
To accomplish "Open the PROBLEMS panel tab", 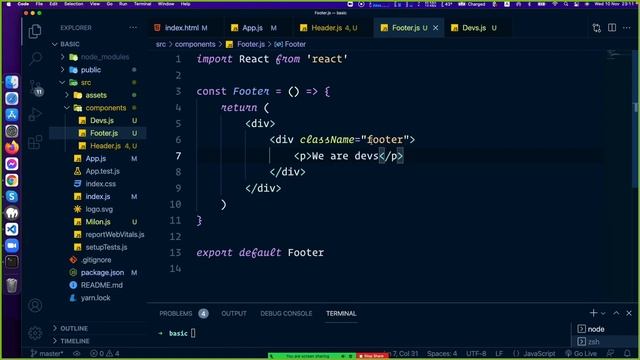I will (x=183, y=313).
